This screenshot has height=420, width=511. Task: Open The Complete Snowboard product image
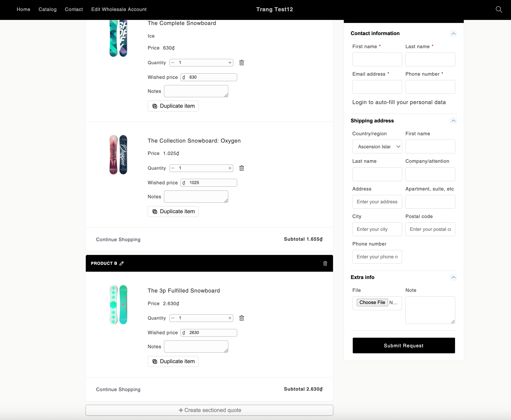118,38
